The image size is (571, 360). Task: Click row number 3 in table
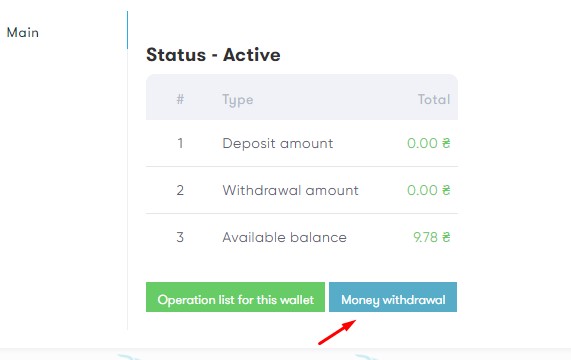click(180, 237)
